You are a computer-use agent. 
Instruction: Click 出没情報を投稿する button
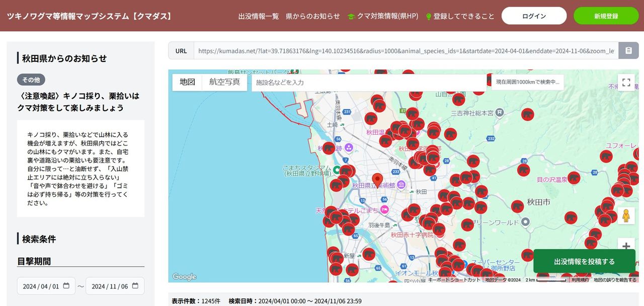tap(584, 261)
